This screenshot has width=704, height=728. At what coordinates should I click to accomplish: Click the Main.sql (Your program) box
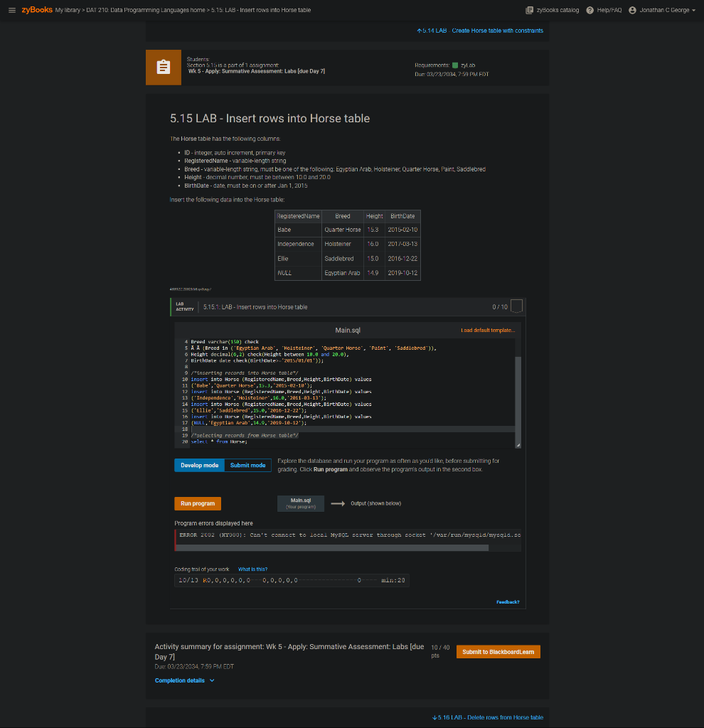[x=300, y=503]
